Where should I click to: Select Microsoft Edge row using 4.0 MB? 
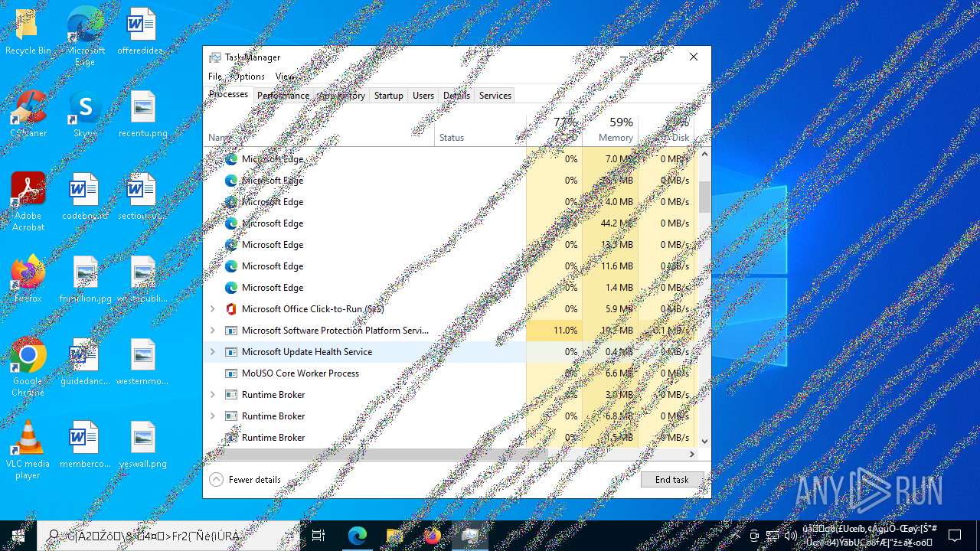[x=451, y=202]
